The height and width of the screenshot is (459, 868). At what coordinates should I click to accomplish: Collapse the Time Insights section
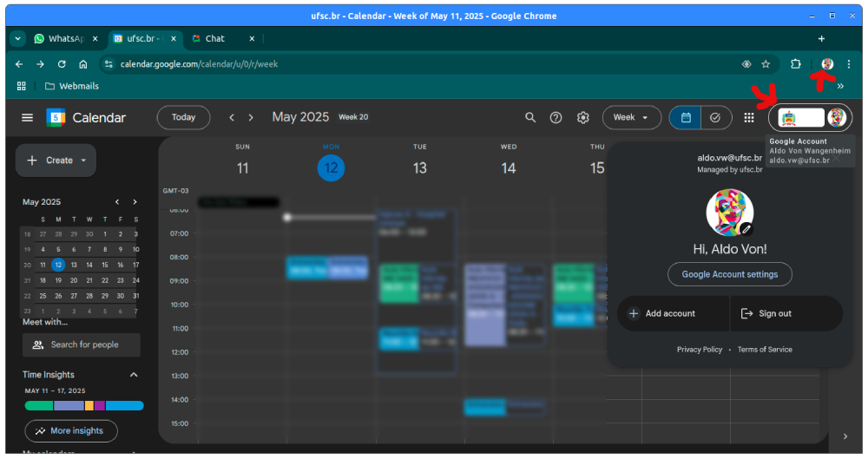pyautogui.click(x=134, y=375)
